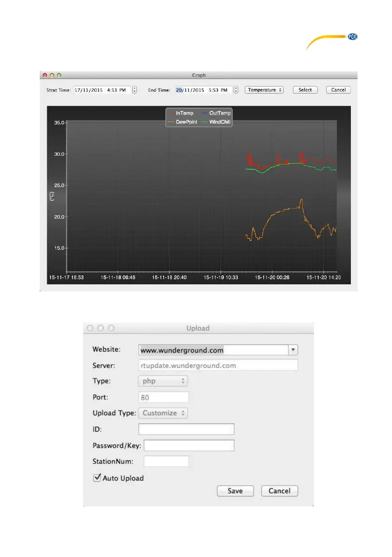Click y-axis label 35.0
This screenshot has width=392, height=557.
tap(59, 123)
